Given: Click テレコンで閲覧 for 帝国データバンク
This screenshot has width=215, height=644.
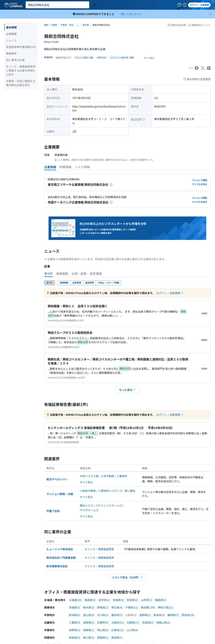Looking at the screenshot, I should [x=199, y=198].
